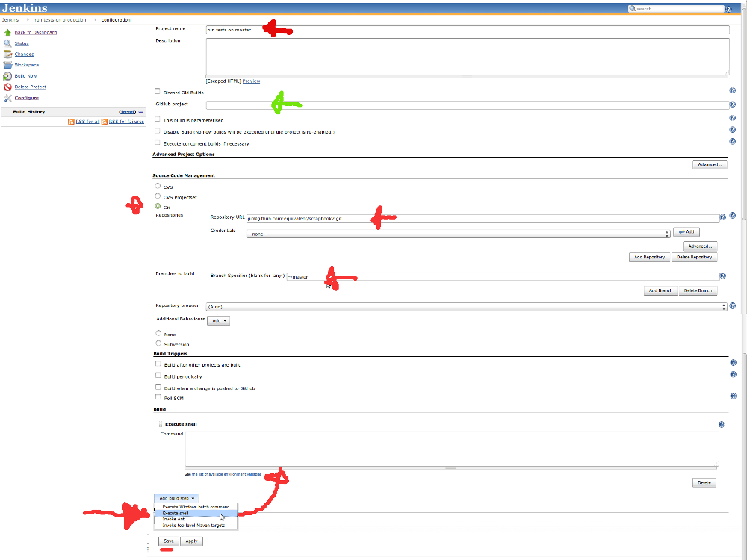Screen dimensions: 747x560
Task: Open the trend link in Build History
Action: [127, 112]
